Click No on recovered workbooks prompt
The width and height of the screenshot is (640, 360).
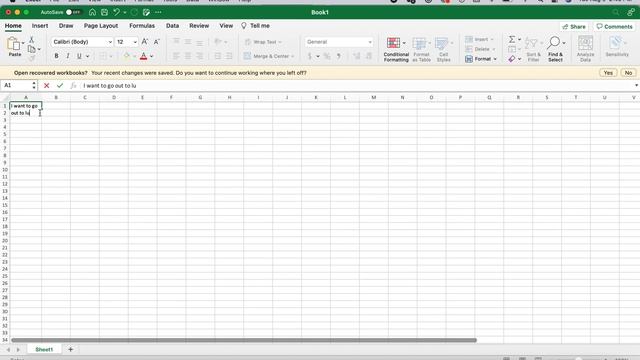pos(628,73)
